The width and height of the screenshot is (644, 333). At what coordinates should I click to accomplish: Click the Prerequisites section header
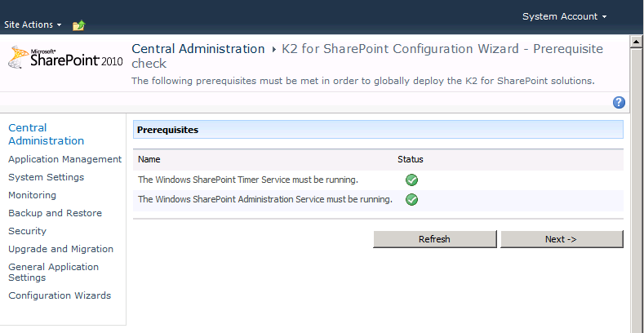pyautogui.click(x=378, y=130)
